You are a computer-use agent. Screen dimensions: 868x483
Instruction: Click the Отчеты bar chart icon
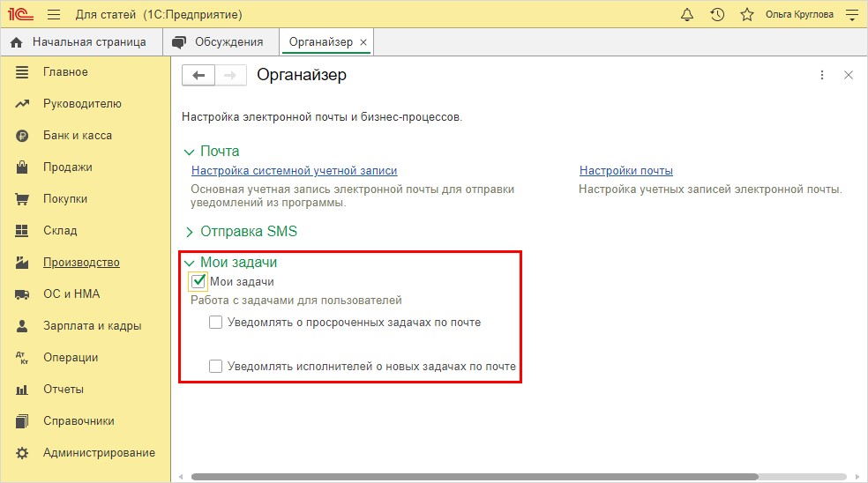22,390
